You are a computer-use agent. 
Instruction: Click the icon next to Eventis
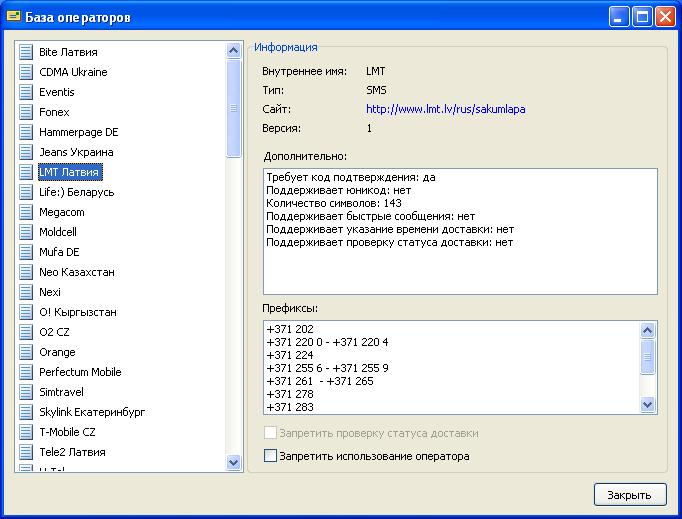pyautogui.click(x=26, y=92)
